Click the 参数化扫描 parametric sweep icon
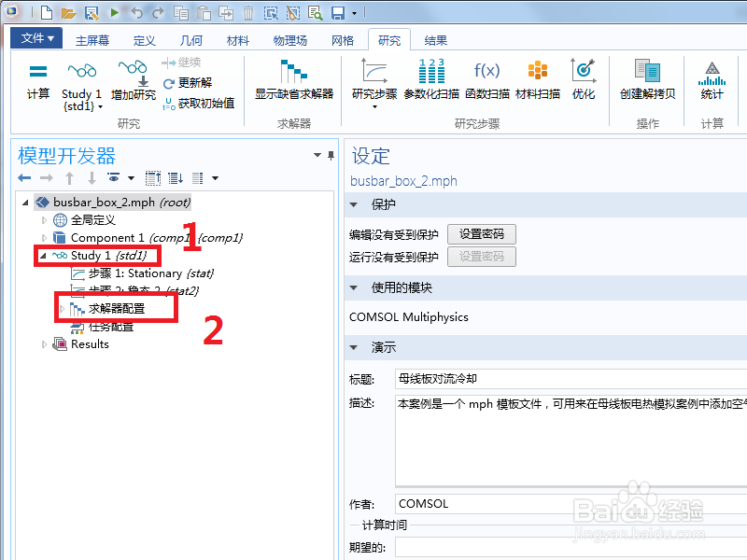Image resolution: width=747 pixels, height=560 pixels. 431,79
